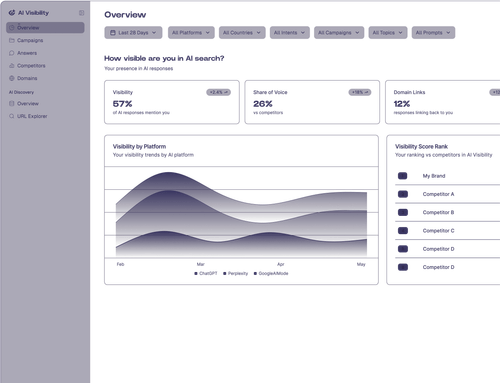Toggle the Perplexity legend entry

pos(236,273)
